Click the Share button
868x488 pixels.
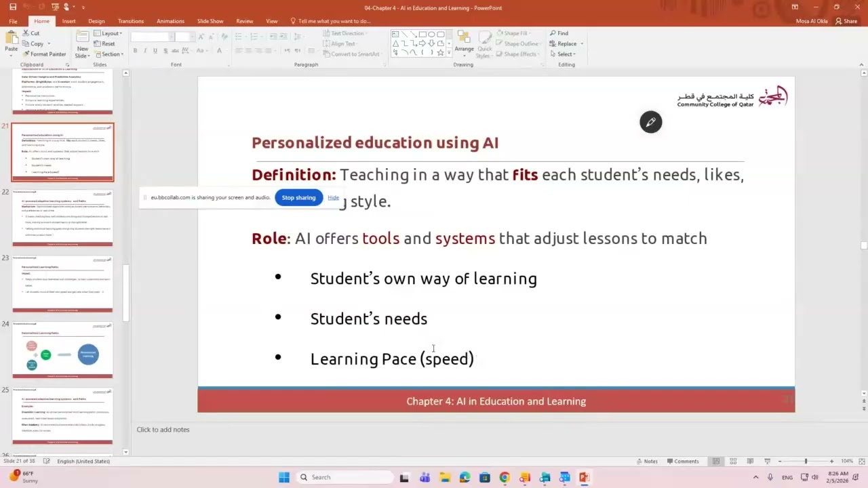(847, 21)
